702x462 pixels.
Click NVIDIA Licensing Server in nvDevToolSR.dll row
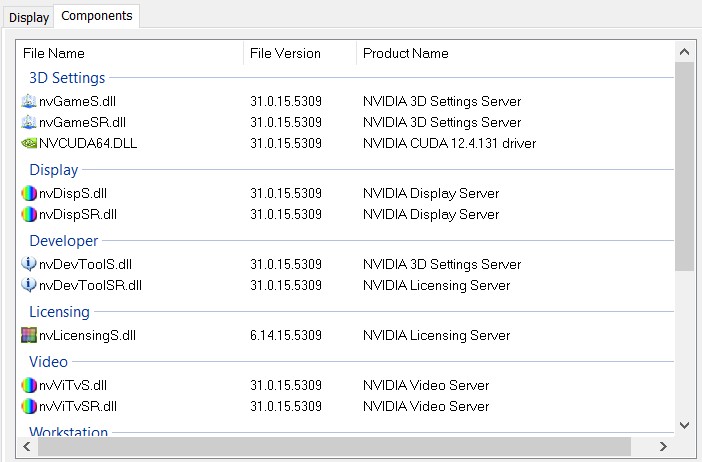click(437, 285)
